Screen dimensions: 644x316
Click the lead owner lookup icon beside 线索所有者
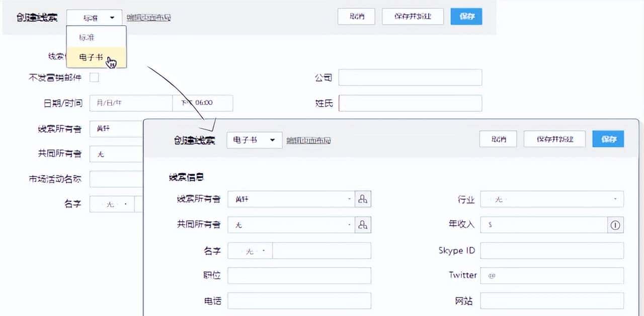pos(363,199)
